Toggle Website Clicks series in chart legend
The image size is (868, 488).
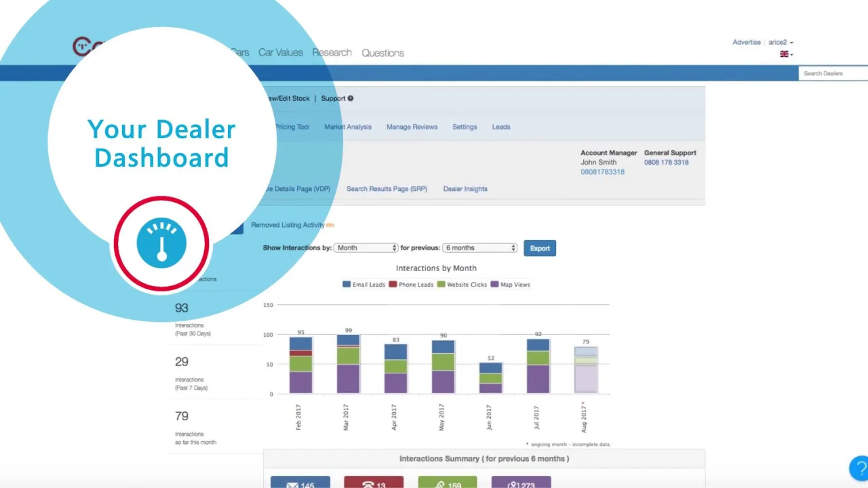(462, 285)
